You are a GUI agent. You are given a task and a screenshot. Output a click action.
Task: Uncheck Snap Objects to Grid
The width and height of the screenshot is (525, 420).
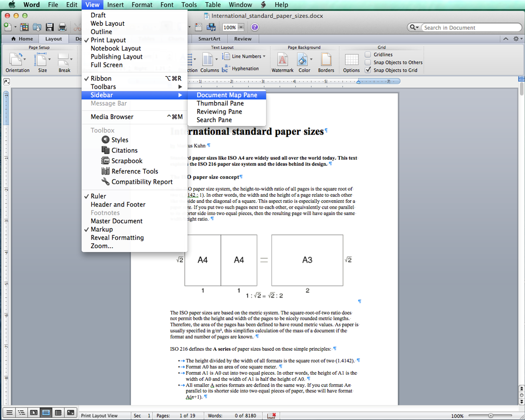tap(368, 70)
